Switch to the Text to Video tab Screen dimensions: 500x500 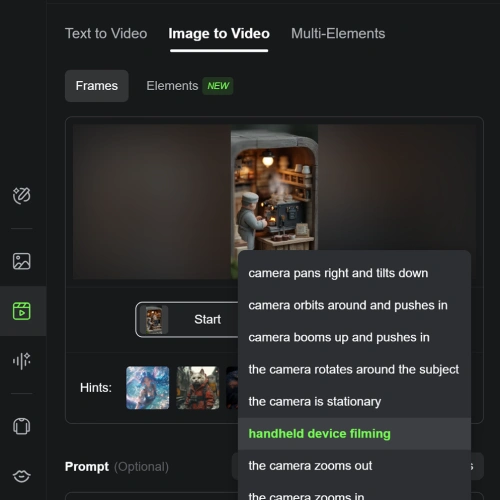106,34
